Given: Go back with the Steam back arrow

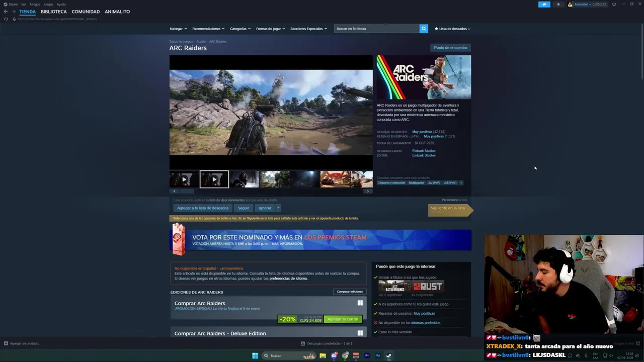Looking at the screenshot, I should pyautogui.click(x=6, y=12).
